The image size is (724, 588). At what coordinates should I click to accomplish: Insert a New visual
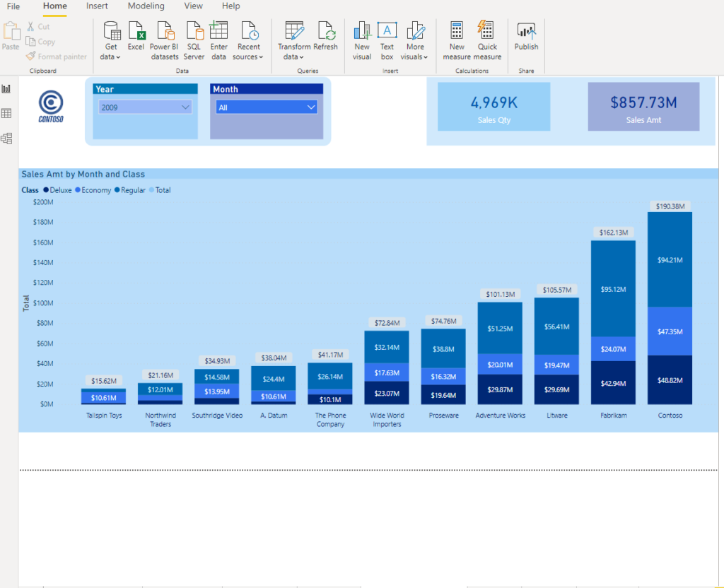pos(362,40)
